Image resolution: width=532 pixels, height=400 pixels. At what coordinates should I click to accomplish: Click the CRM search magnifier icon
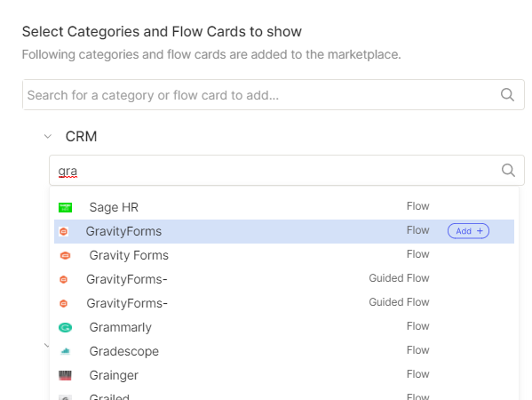[x=508, y=170]
